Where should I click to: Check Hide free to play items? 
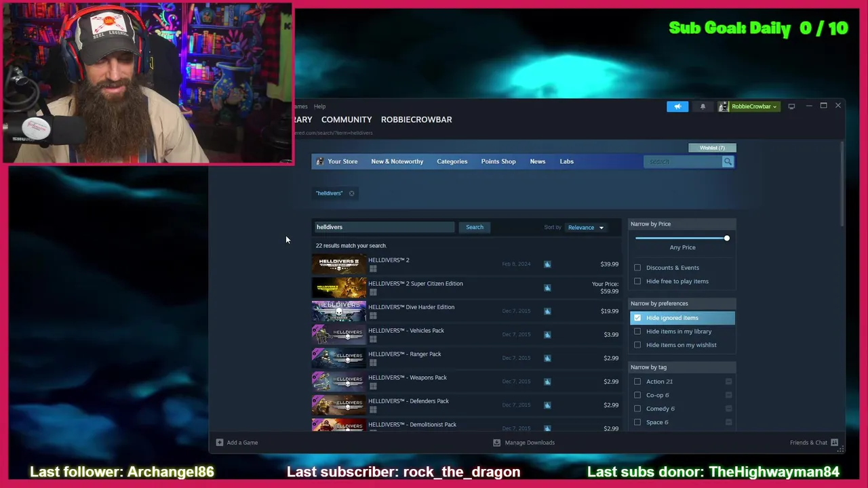(637, 281)
